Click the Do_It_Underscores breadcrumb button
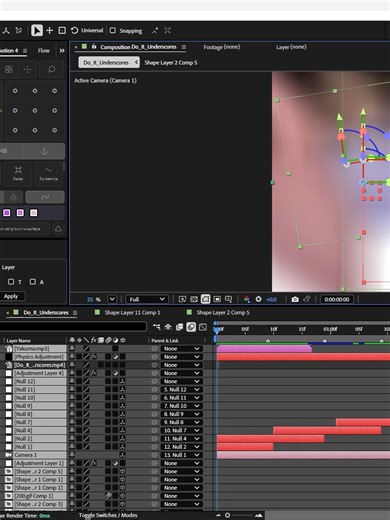 tap(109, 62)
